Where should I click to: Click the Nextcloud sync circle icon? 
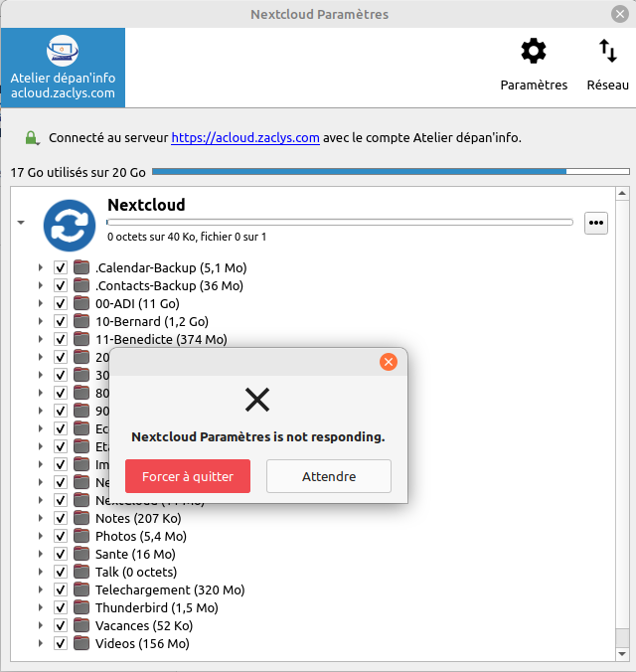[x=70, y=225]
